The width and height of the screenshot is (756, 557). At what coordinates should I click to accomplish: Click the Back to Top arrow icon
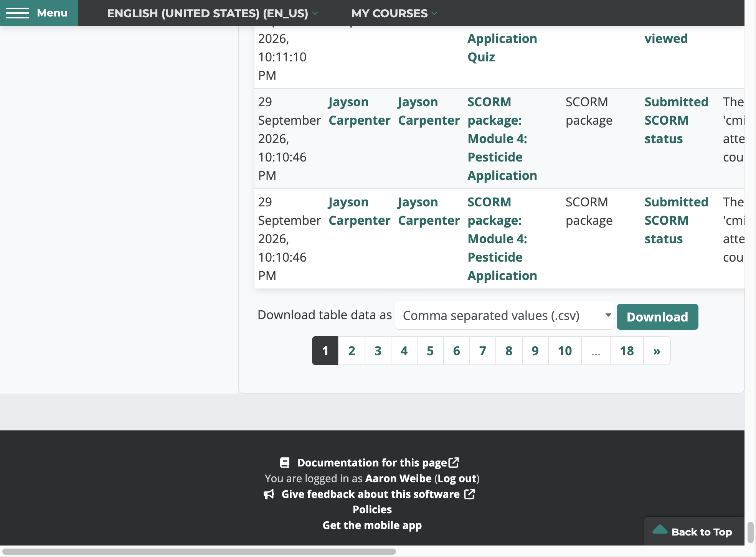click(660, 529)
